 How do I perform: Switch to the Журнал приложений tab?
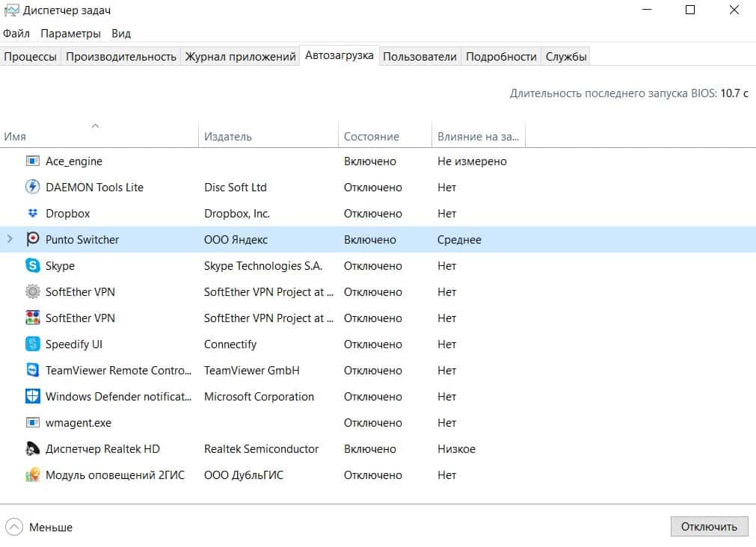coord(240,56)
